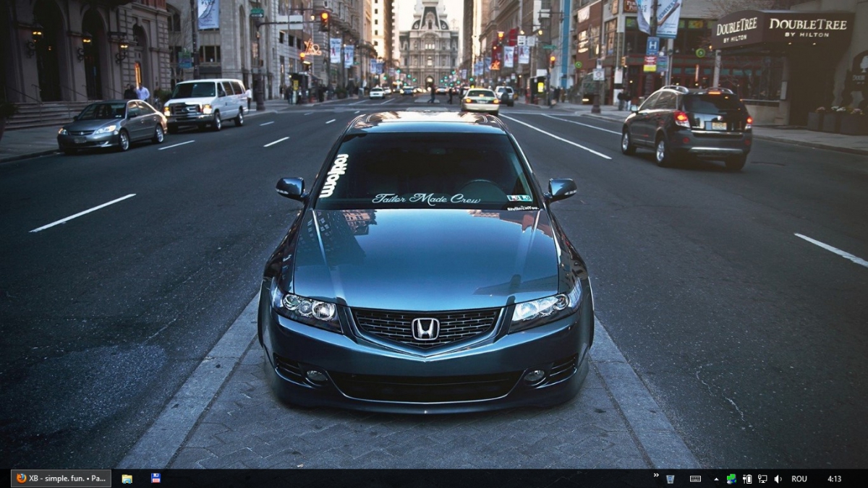Open the wired network connection tray icon

click(762, 479)
